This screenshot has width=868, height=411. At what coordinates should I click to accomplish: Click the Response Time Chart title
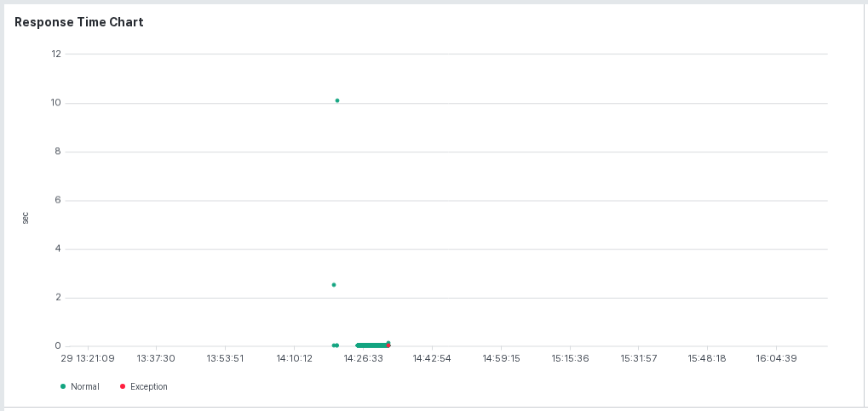(x=79, y=22)
